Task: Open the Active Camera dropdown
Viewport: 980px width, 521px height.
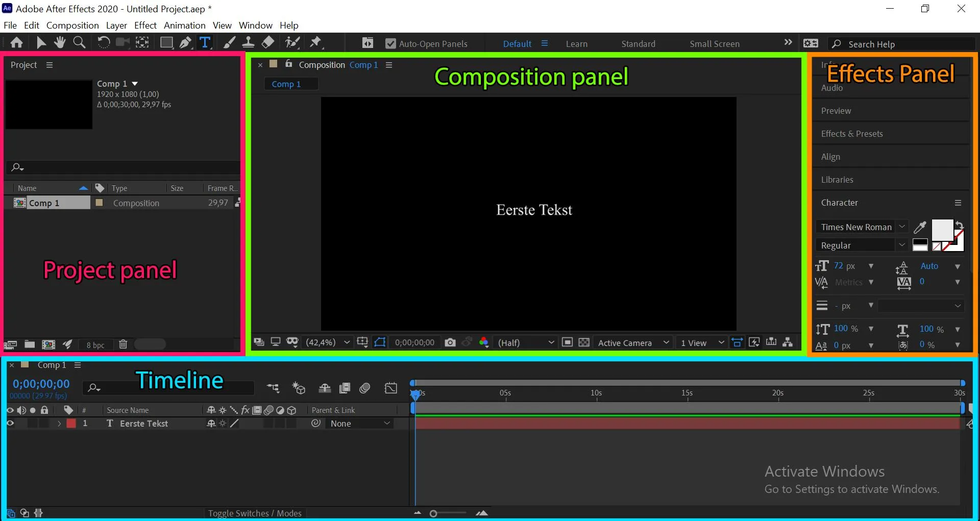Action: [633, 343]
